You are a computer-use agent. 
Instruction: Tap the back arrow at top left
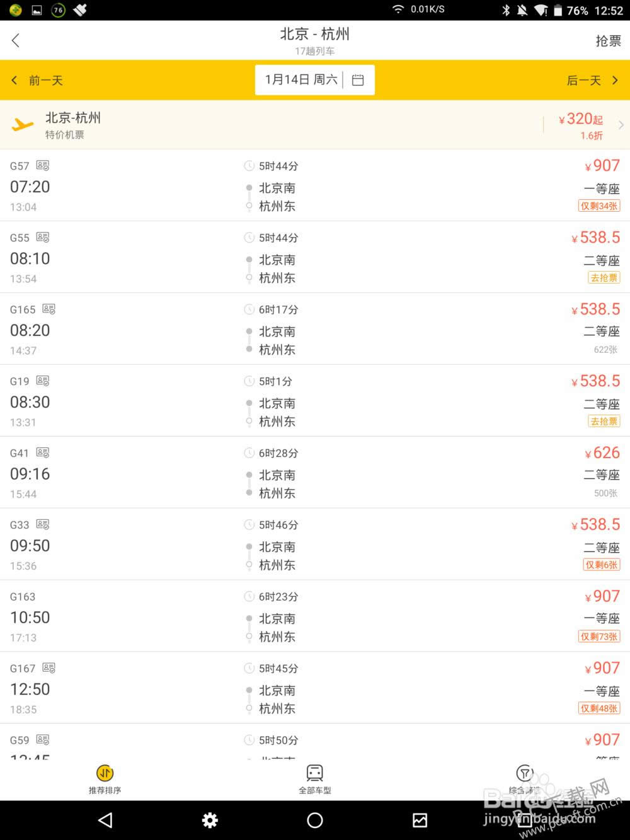point(16,40)
